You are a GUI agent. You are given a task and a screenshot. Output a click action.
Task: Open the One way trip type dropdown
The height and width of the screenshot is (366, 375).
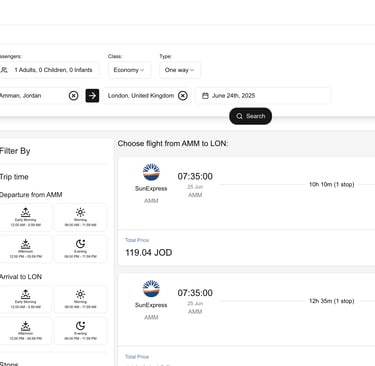click(180, 70)
